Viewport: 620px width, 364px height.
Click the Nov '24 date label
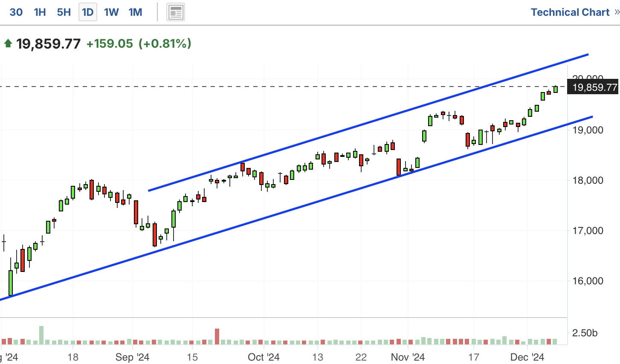(408, 357)
